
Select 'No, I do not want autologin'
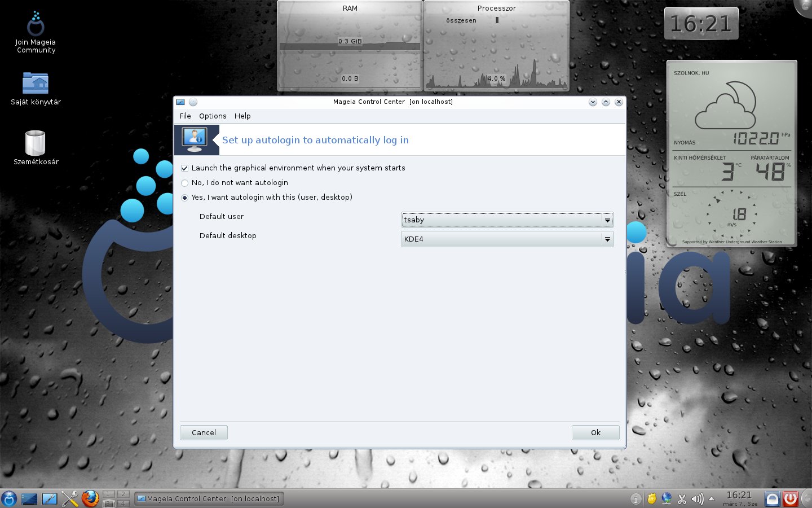184,183
